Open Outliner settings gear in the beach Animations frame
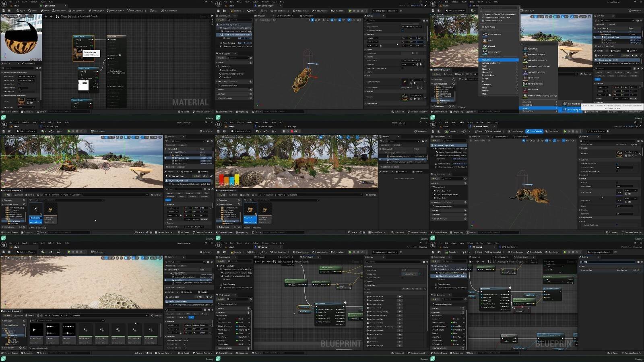The width and height of the screenshot is (644, 362). click(x=212, y=141)
